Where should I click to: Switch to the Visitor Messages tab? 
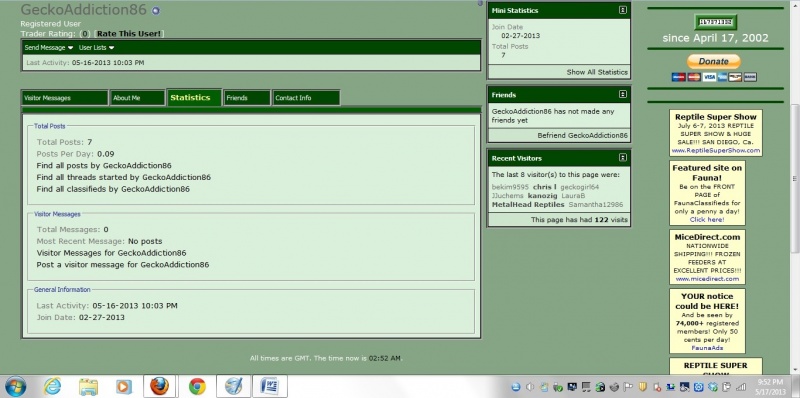tap(65, 98)
